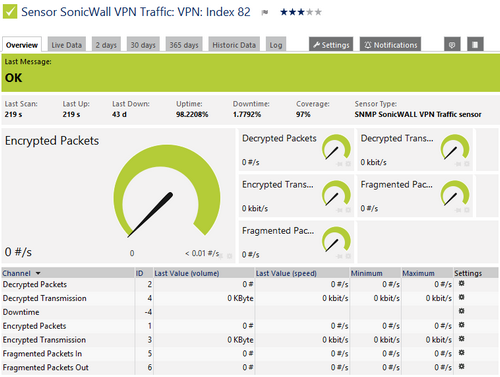Sort by Last Value (volume) column
The width and height of the screenshot is (500, 377).
pyautogui.click(x=187, y=273)
